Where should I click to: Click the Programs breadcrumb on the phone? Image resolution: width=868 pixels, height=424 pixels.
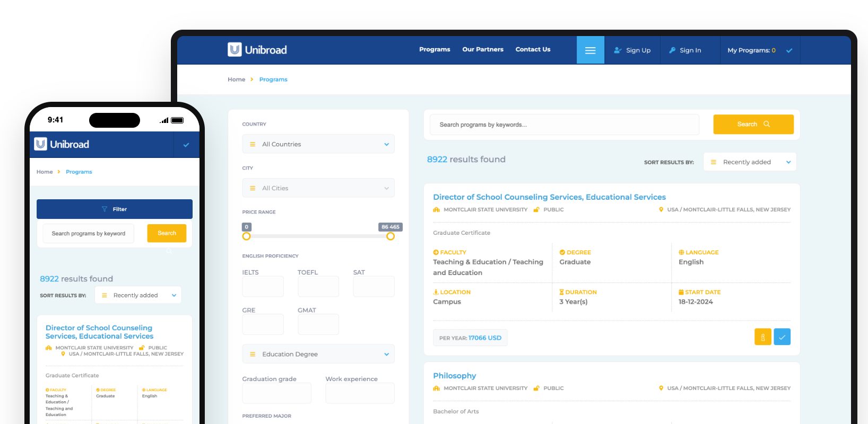coord(79,172)
